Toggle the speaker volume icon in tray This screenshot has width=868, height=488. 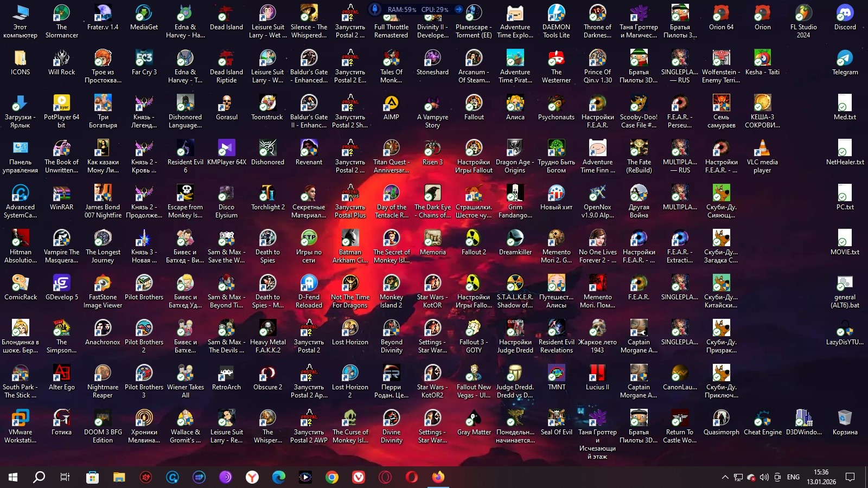(764, 477)
